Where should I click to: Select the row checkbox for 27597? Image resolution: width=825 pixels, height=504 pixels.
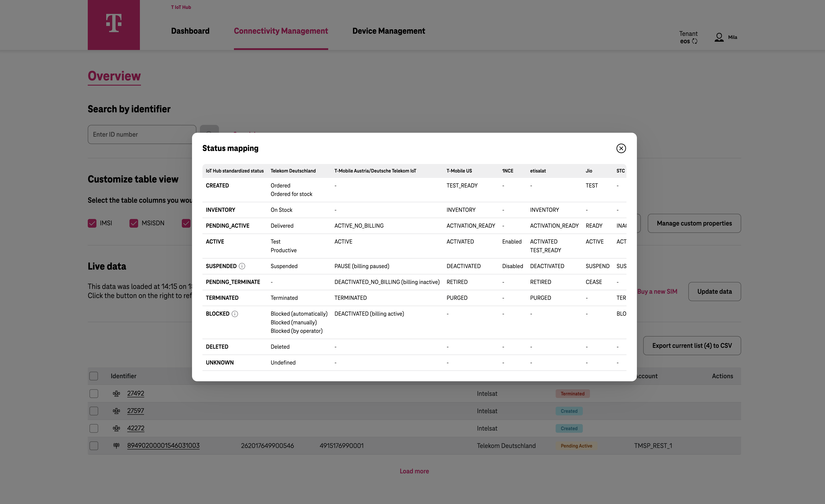coord(94,411)
